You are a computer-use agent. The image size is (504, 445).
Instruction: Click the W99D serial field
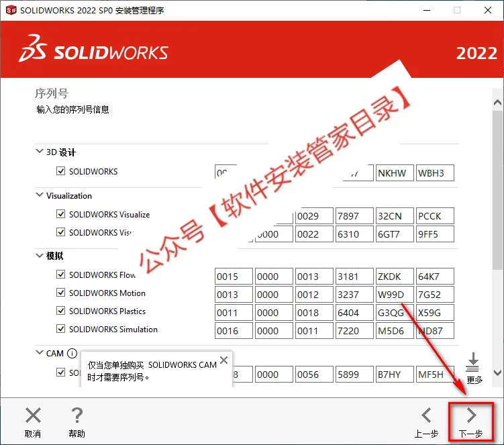[x=395, y=294]
